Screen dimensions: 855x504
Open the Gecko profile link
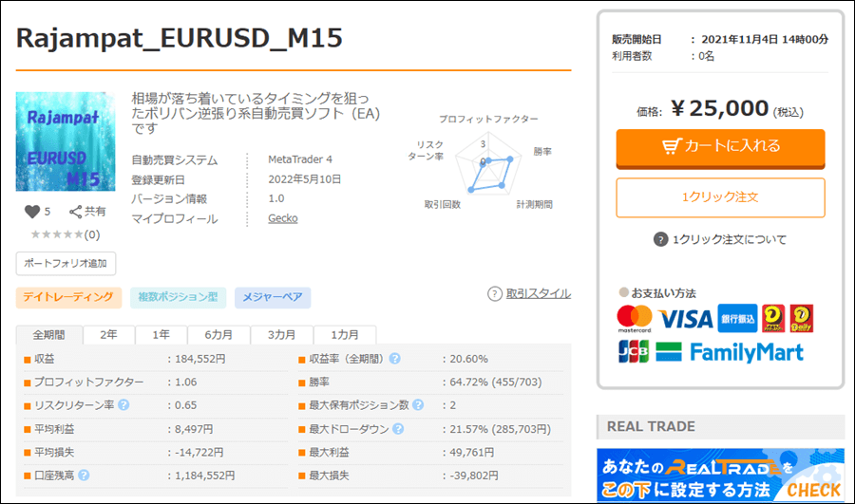click(283, 218)
